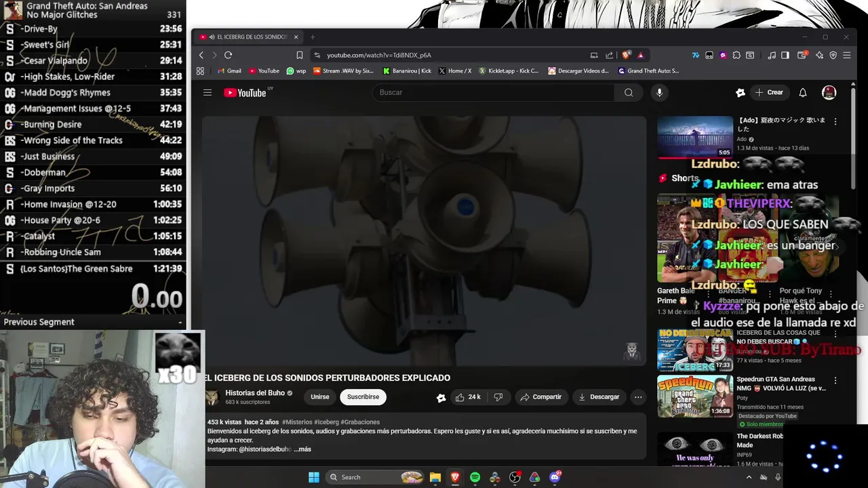This screenshot has width=868, height=488.
Task: Open the Historias del Buho channel name
Action: click(255, 393)
